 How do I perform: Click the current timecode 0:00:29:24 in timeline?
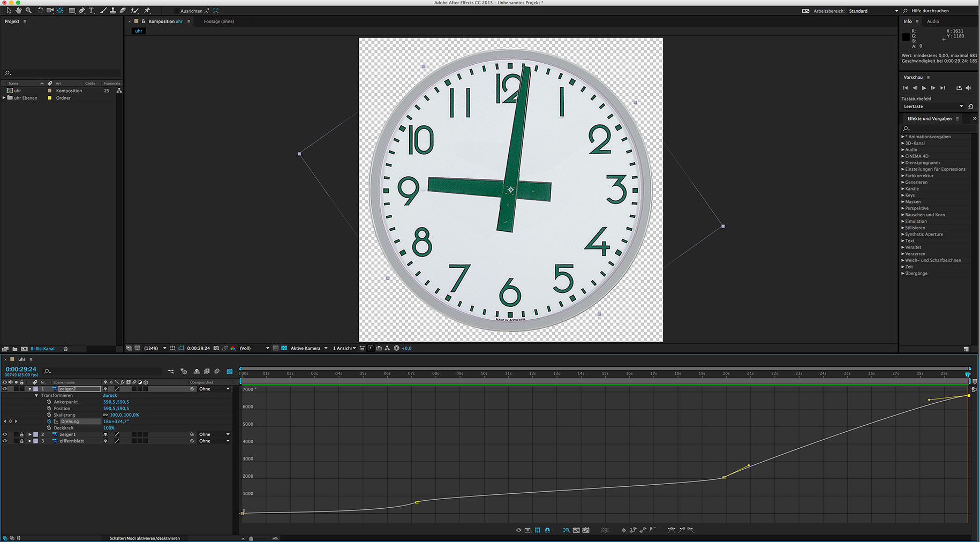click(x=21, y=369)
